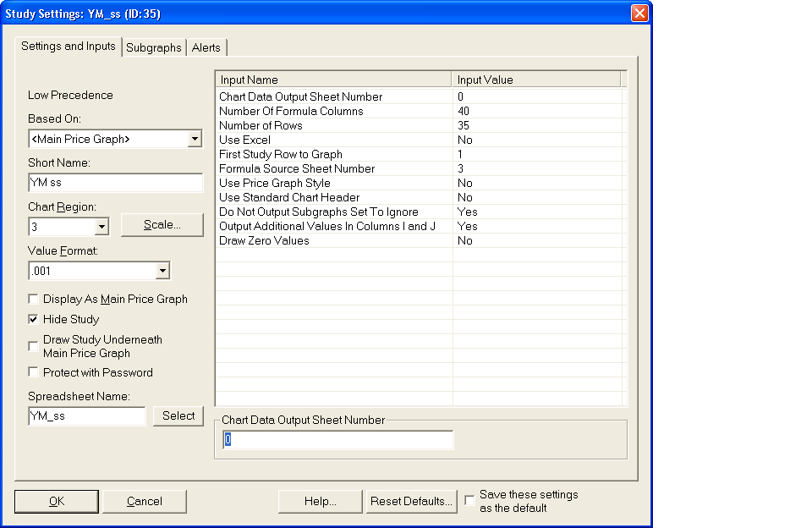Open Help... for study settings

[320, 502]
